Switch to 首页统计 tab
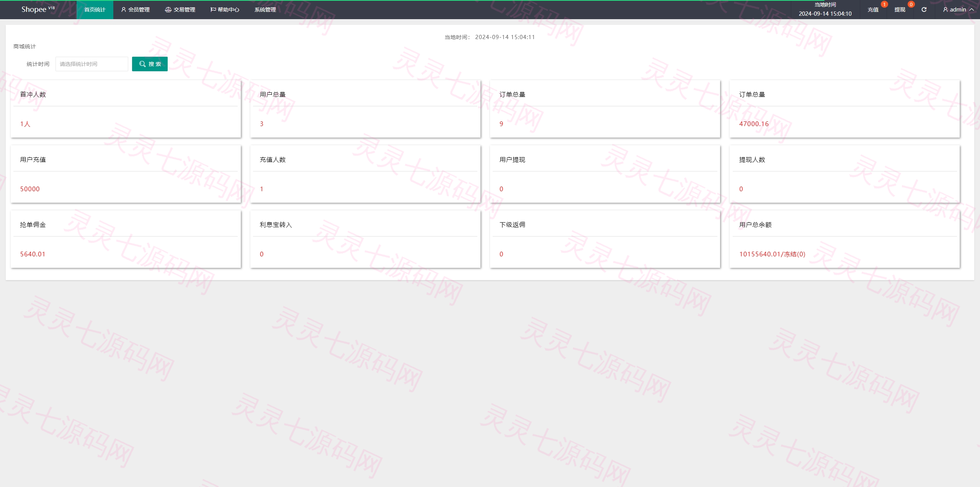980x487 pixels. tap(95, 10)
